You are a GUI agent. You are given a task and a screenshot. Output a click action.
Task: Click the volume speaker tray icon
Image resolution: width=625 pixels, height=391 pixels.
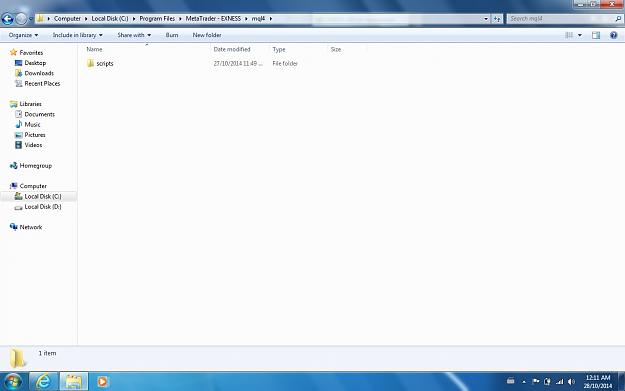pyautogui.click(x=571, y=381)
